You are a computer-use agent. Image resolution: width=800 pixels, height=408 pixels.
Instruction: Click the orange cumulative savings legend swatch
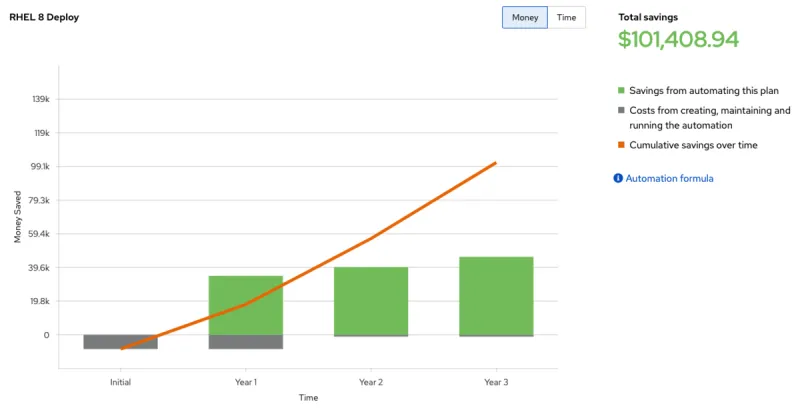(621, 145)
